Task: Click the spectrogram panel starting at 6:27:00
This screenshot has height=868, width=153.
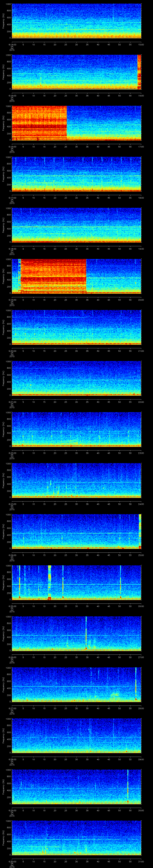Action: click(77, 685)
